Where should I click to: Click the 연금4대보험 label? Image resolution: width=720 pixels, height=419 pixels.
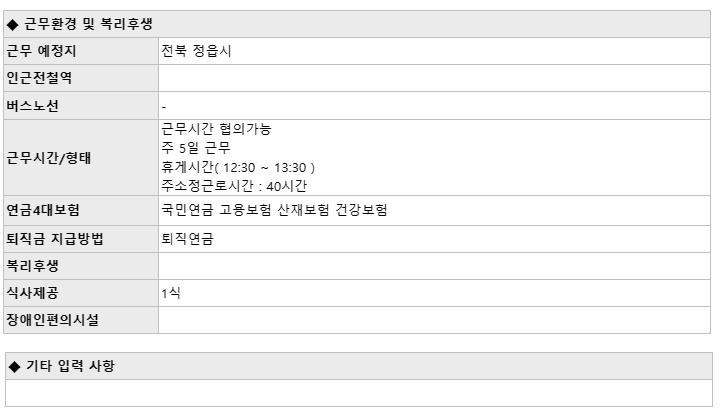(43, 210)
